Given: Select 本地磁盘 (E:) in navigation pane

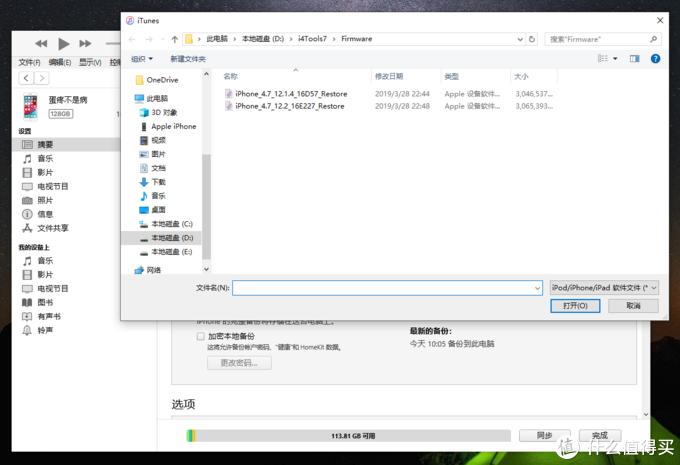Looking at the screenshot, I should point(172,252).
